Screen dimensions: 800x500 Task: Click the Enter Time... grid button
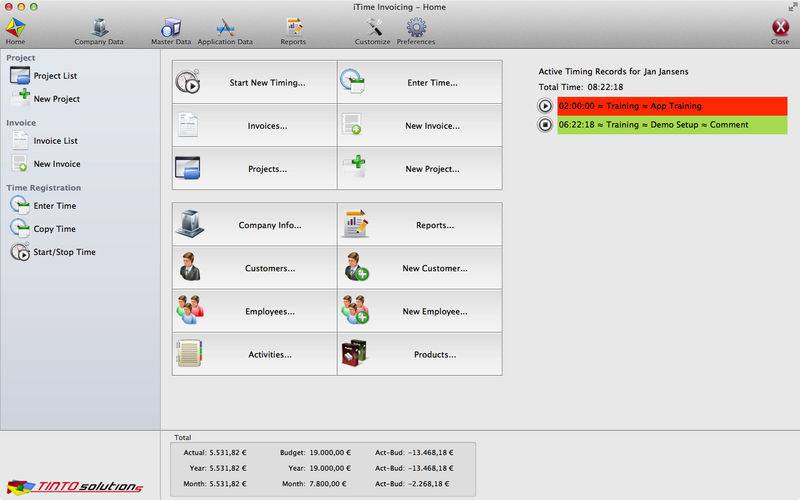coord(420,82)
